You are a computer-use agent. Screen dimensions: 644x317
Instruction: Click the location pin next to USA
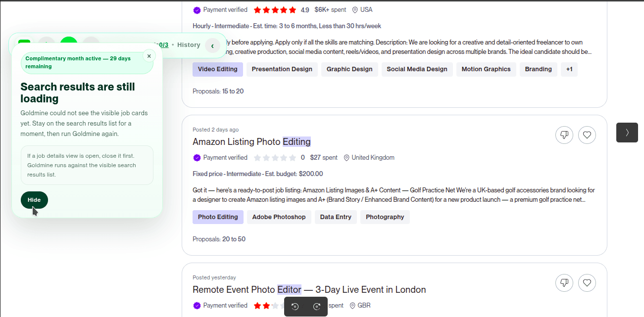(x=355, y=10)
